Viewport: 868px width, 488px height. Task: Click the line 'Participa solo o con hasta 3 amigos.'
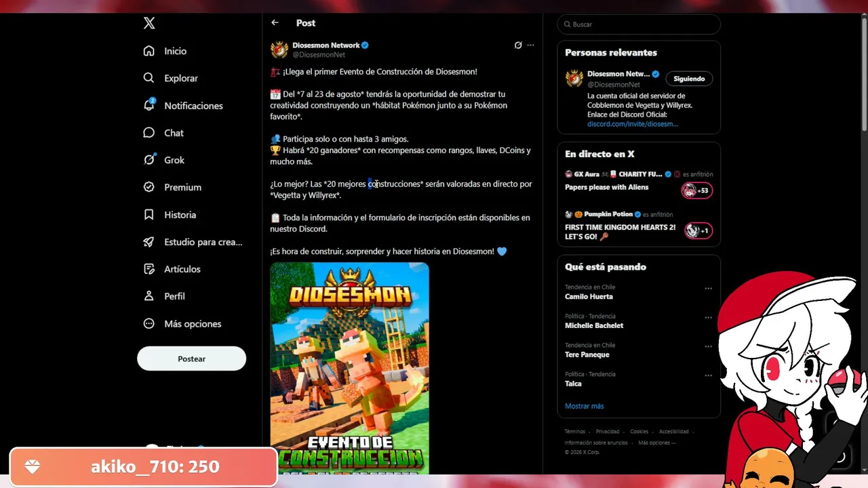pyautogui.click(x=345, y=139)
